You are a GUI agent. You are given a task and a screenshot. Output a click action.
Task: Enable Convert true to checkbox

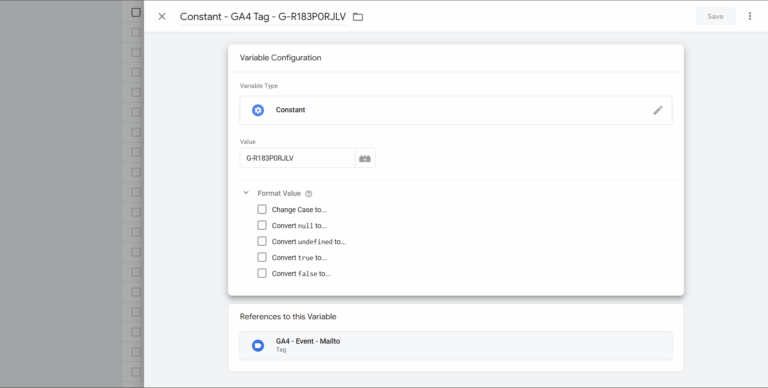click(x=262, y=257)
